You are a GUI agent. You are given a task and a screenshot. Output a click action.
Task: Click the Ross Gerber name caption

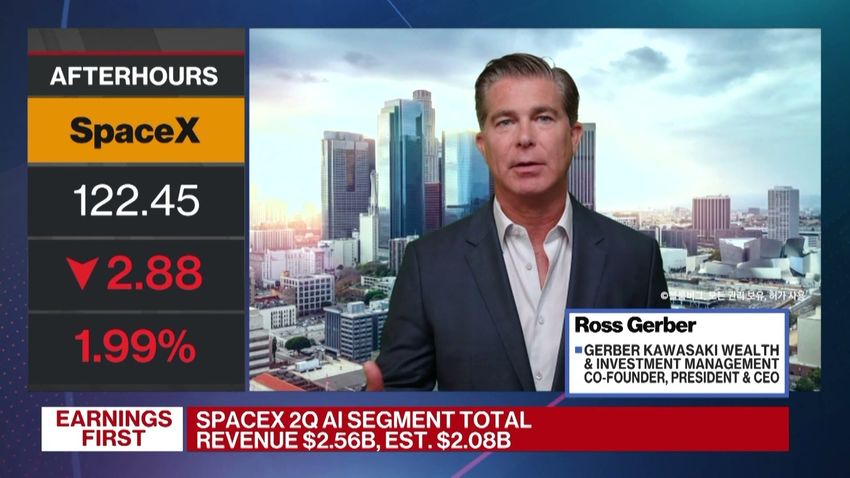635,325
